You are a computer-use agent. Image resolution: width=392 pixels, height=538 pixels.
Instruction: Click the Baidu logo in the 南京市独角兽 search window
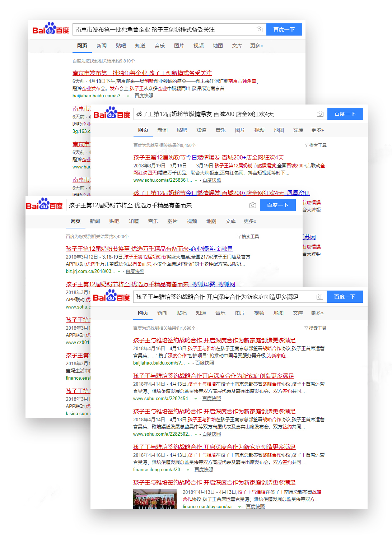[51, 29]
